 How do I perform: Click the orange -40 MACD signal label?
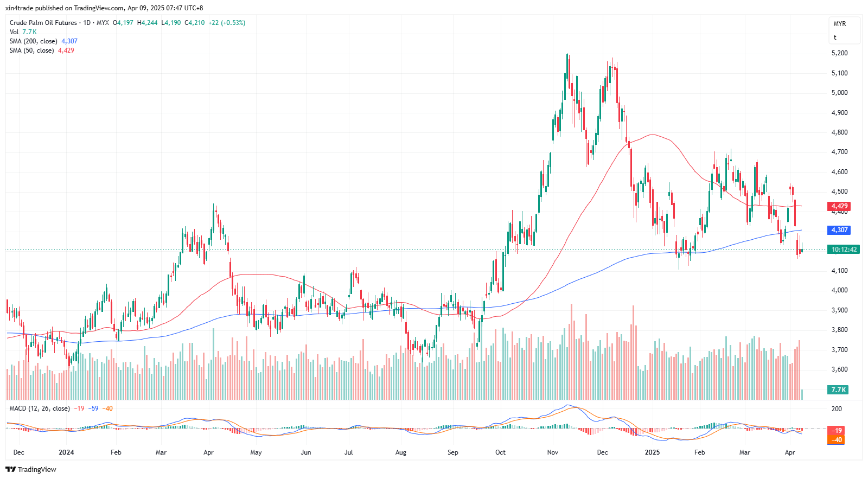tap(838, 440)
